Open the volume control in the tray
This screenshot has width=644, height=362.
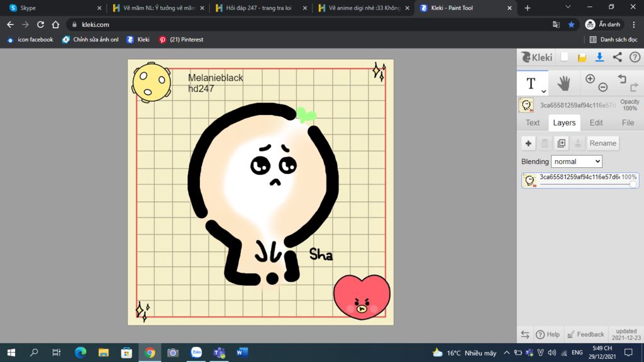pos(552,353)
